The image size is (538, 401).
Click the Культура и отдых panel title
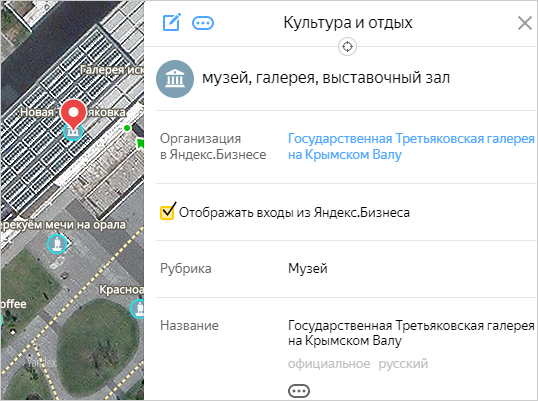click(x=348, y=23)
